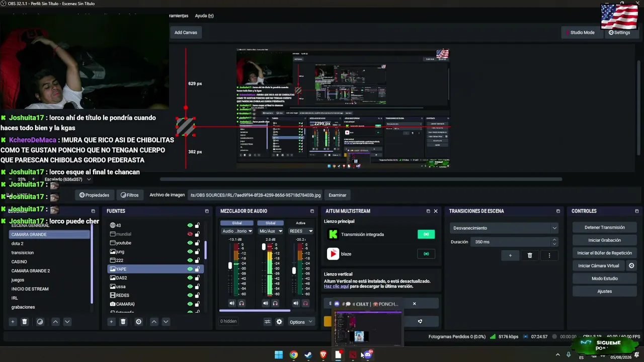Open virtual camera settings gear

click(x=632, y=265)
